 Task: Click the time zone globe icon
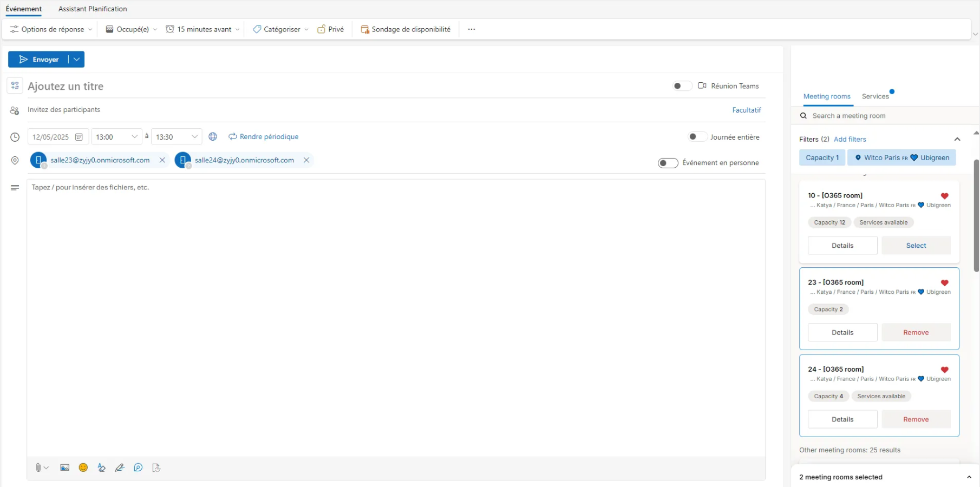(x=213, y=137)
